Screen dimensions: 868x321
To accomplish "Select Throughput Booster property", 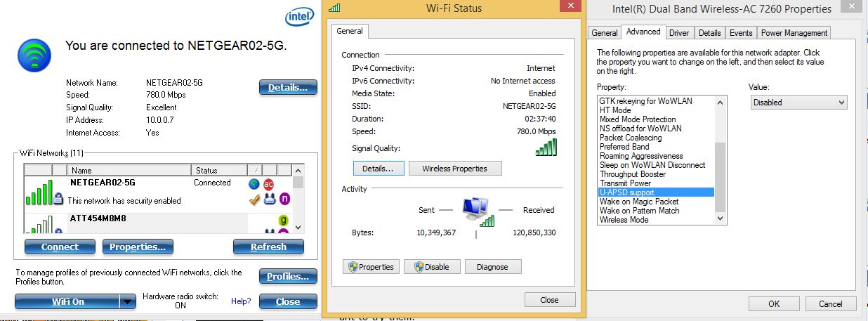I will point(633,174).
